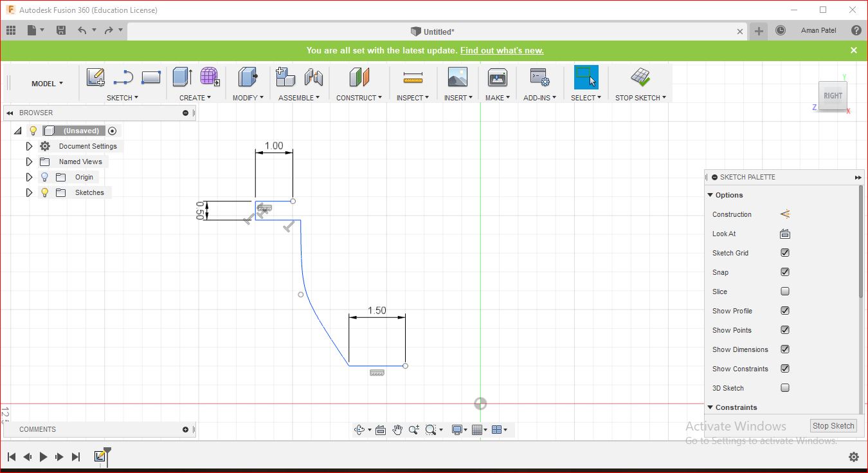
Task: Open job status clock icon
Action: tap(781, 30)
